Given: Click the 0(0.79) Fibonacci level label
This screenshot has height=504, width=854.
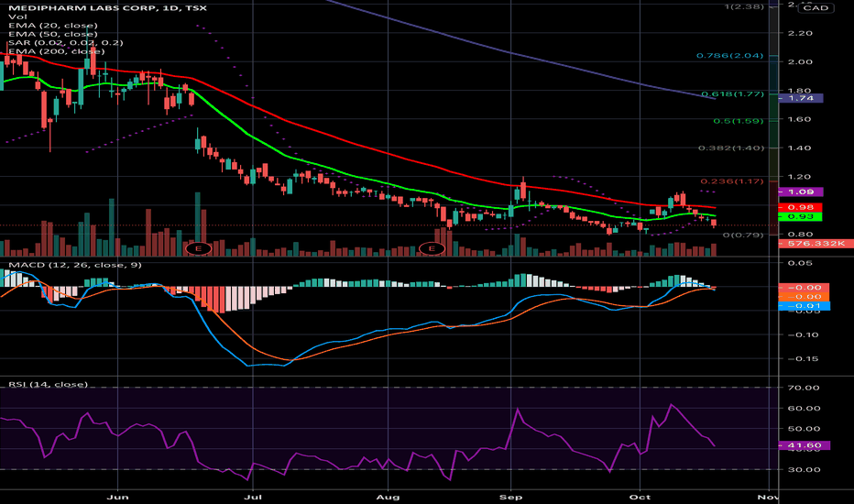Looking at the screenshot, I should pyautogui.click(x=743, y=235).
